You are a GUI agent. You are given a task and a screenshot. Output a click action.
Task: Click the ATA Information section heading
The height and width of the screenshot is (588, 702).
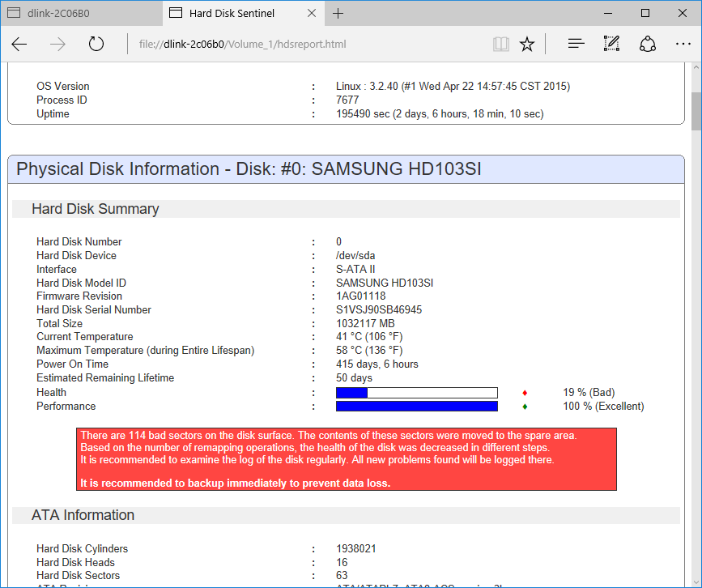click(x=83, y=515)
